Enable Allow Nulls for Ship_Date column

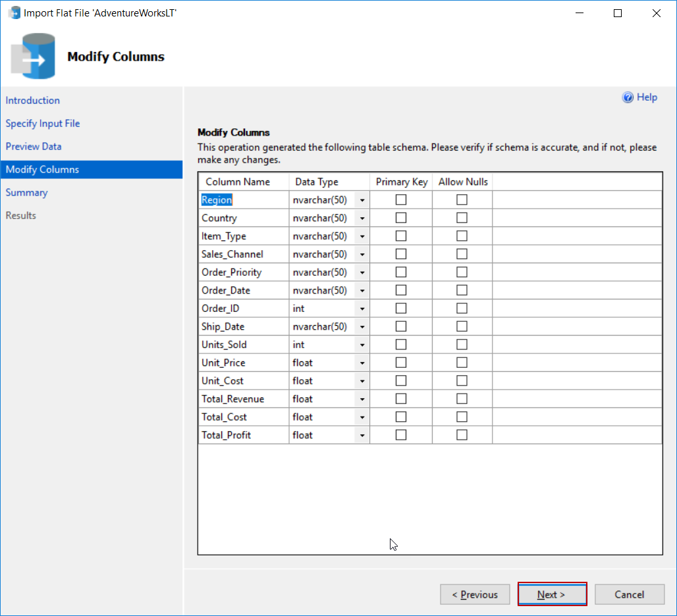click(462, 326)
